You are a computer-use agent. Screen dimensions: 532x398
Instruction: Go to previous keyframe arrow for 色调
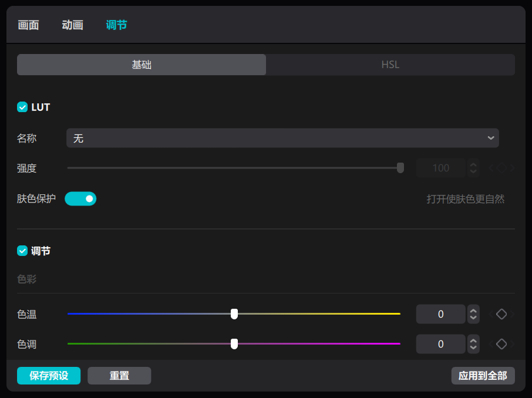click(x=491, y=344)
